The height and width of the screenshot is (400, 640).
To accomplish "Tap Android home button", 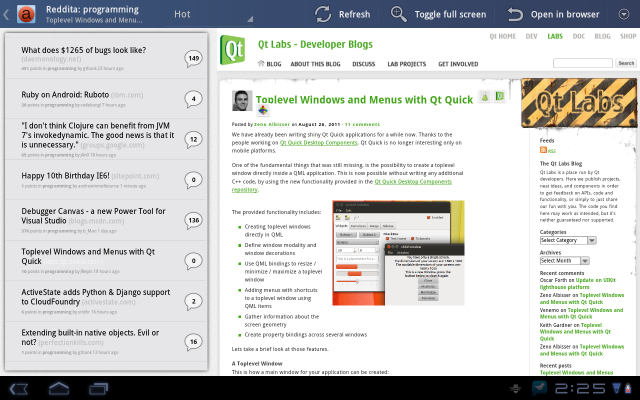I will click(59, 388).
